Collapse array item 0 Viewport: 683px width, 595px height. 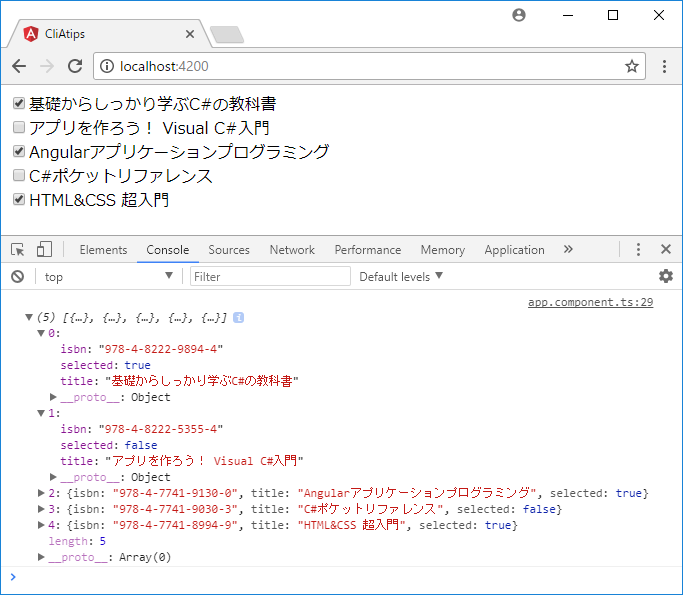coord(41,333)
